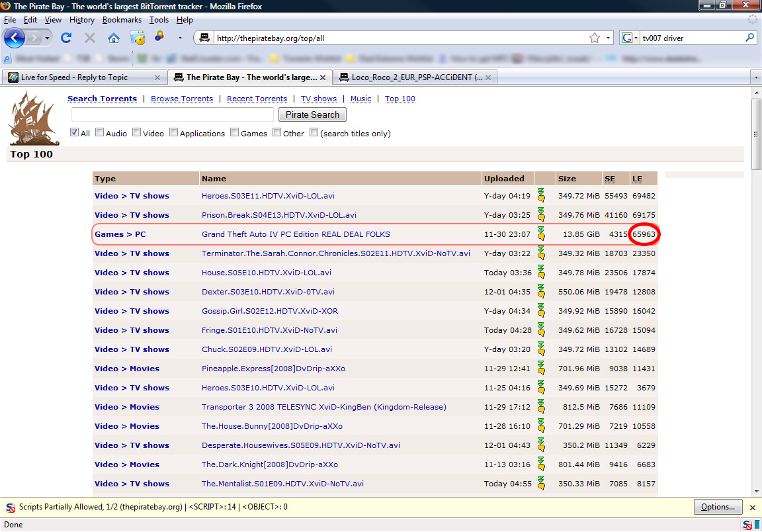
Task: Switch to the Live for Speed tab
Action: point(84,77)
